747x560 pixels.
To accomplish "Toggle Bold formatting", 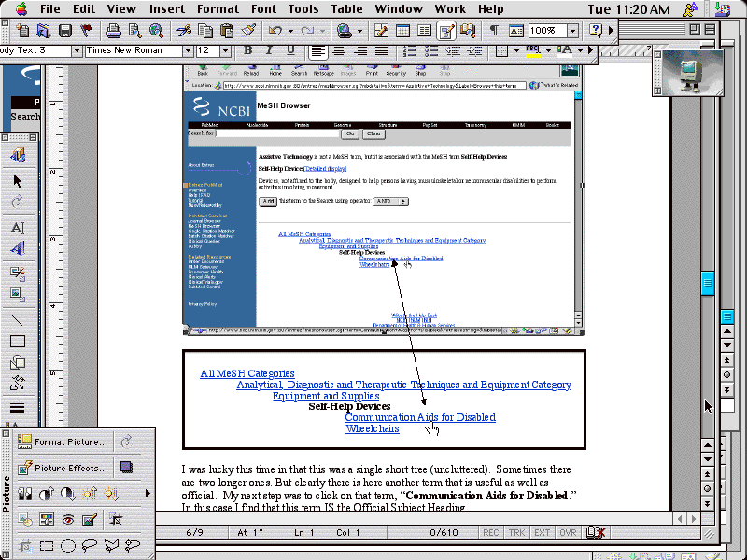I will (247, 50).
